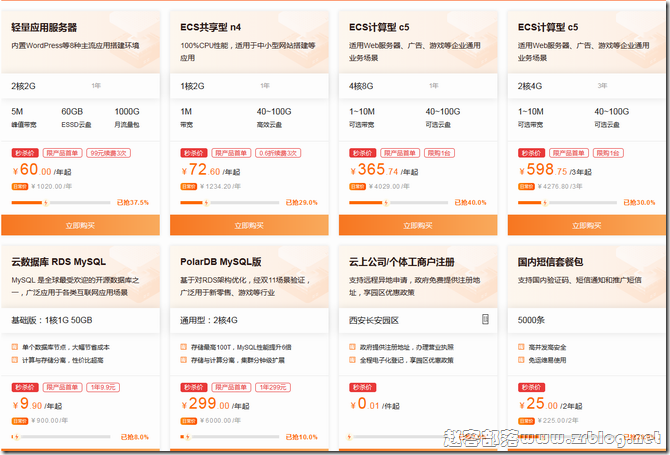Click the 1年299元 tag
This screenshot has width=670, height=455.
click(x=273, y=387)
